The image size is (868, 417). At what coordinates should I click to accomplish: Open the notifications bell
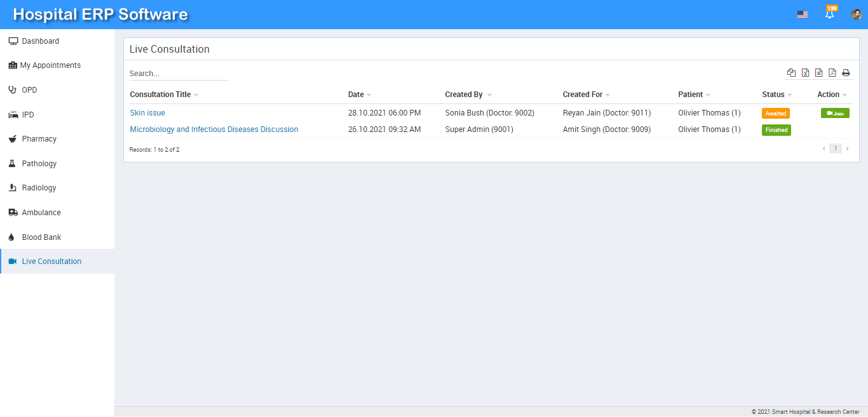coord(829,14)
